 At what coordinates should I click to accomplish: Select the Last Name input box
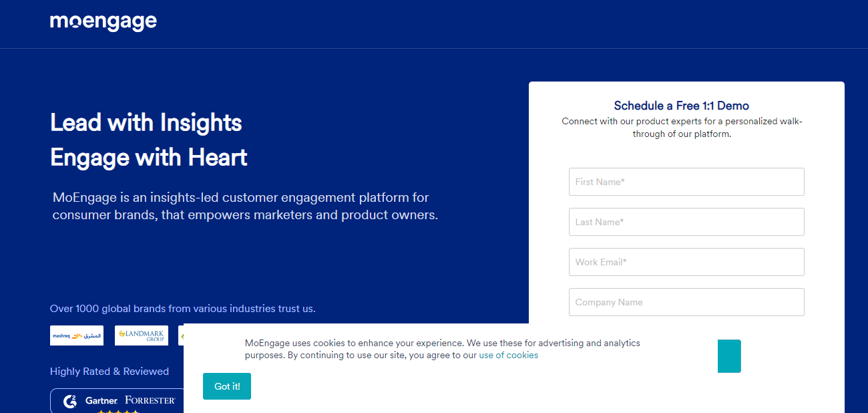[686, 222]
